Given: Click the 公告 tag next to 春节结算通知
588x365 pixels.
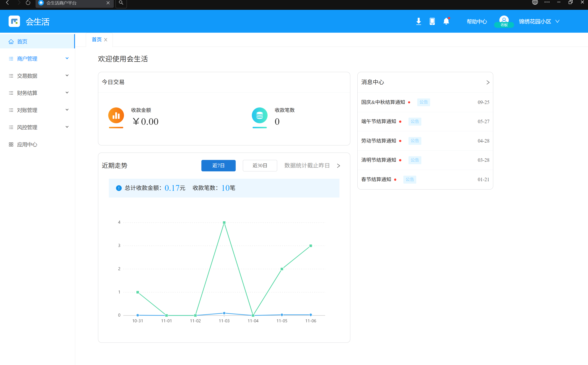Looking at the screenshot, I should pyautogui.click(x=410, y=179).
